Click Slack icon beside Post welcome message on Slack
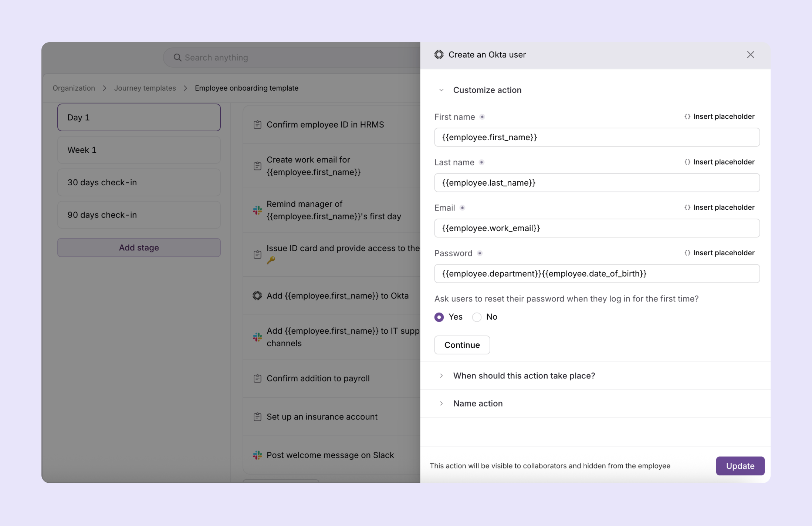Image resolution: width=812 pixels, height=526 pixels. click(257, 455)
